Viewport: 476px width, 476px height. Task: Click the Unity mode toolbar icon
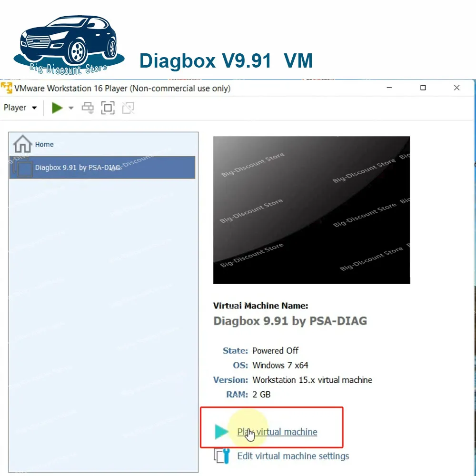coord(128,108)
